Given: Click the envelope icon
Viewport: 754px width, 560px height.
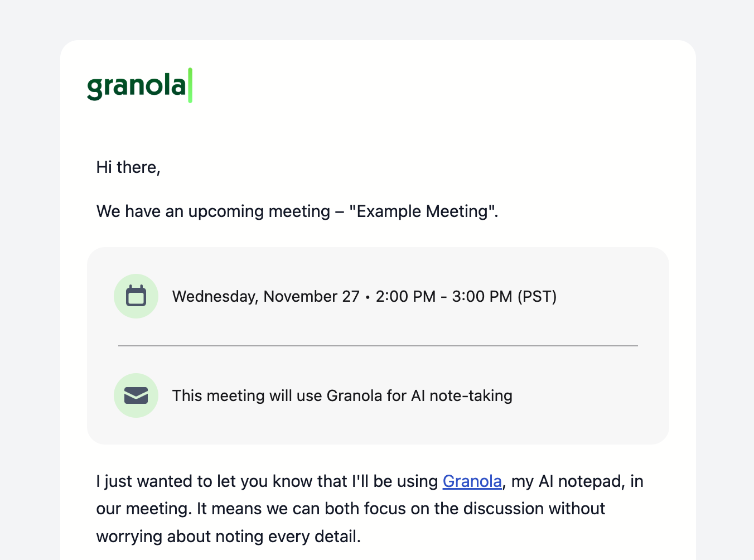Looking at the screenshot, I should click(x=136, y=395).
